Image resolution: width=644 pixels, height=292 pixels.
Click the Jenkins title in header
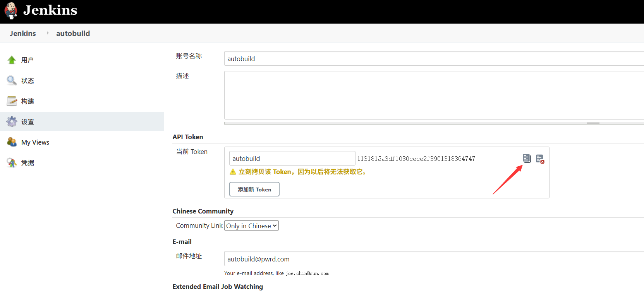tap(50, 10)
